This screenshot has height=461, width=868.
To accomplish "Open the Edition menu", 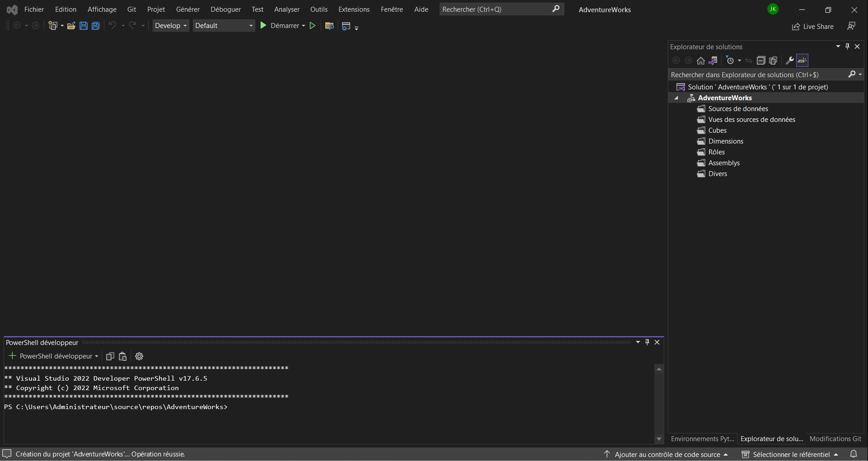I will pos(66,9).
